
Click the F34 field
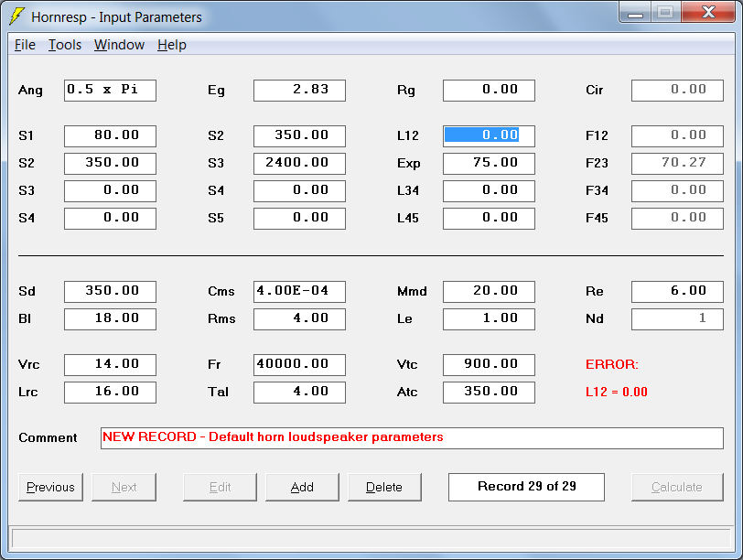pyautogui.click(x=678, y=191)
